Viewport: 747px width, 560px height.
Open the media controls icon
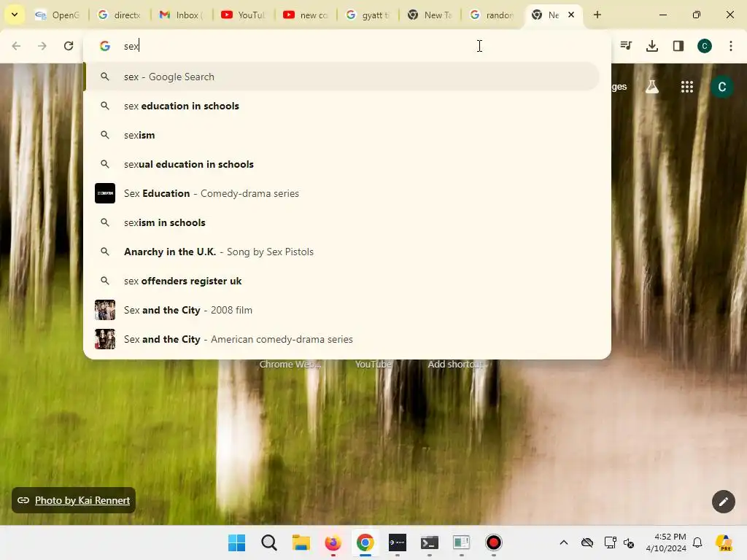[626, 46]
